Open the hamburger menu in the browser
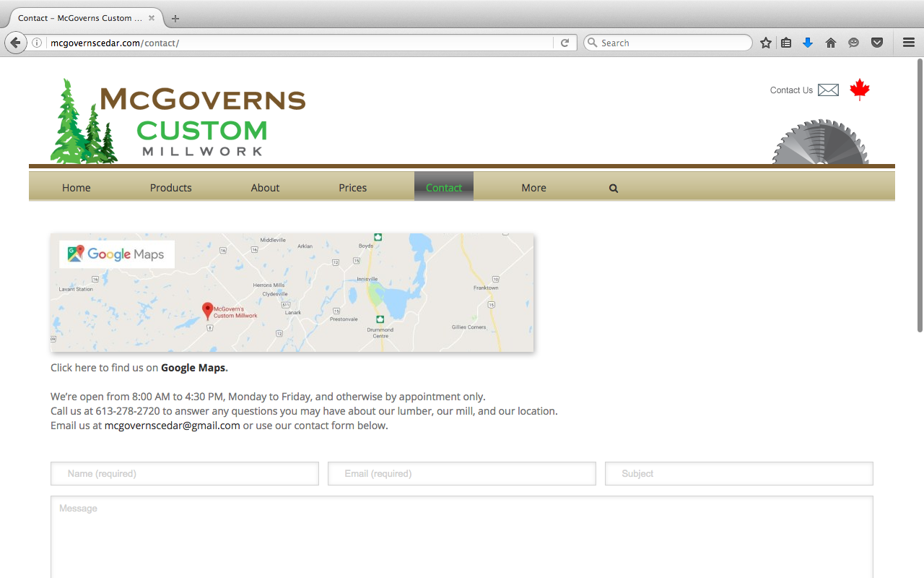This screenshot has height=578, width=924. click(x=909, y=43)
